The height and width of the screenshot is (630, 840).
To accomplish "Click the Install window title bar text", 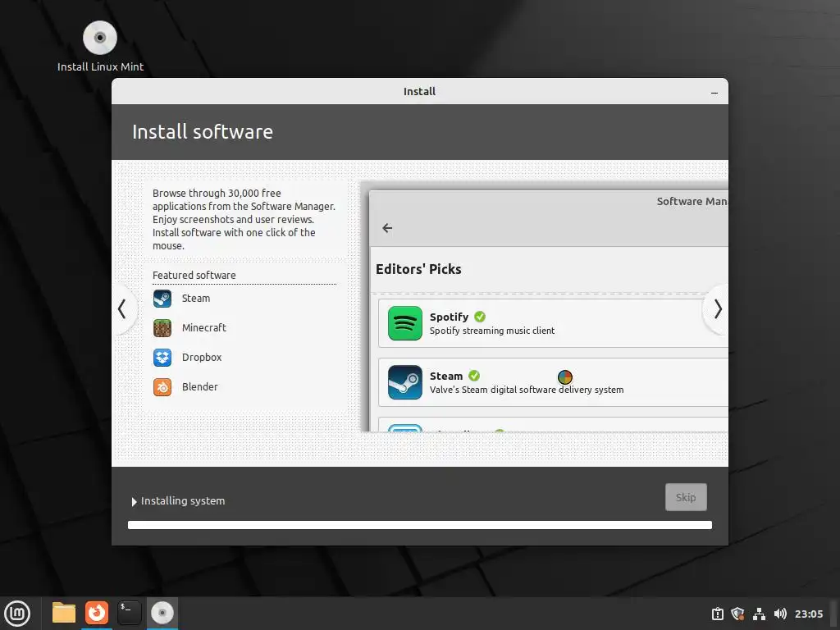I will 419,92.
